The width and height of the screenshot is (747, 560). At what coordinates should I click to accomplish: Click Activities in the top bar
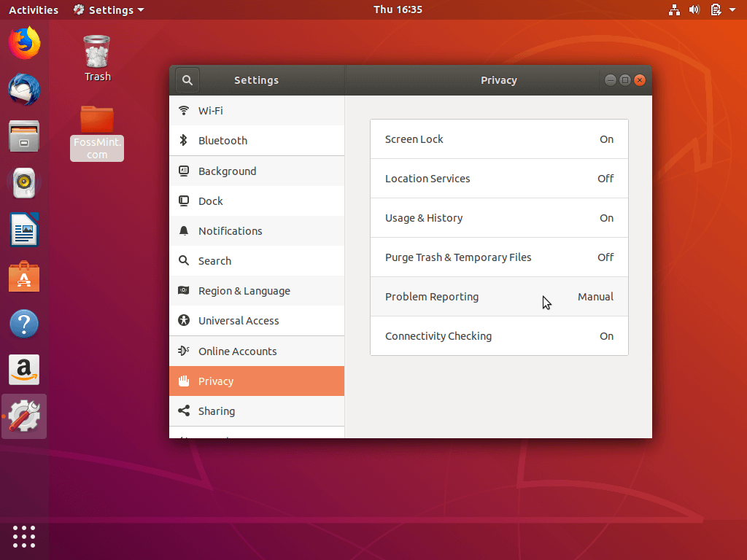point(33,9)
